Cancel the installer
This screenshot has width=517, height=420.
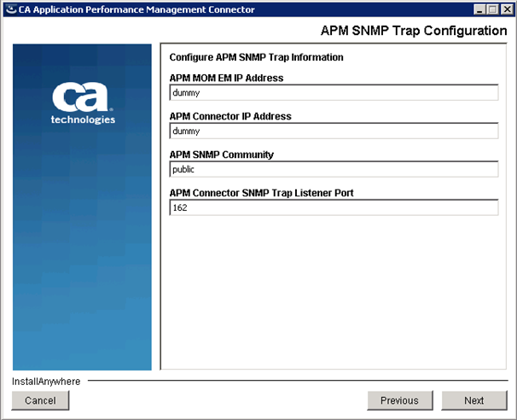pos(41,400)
